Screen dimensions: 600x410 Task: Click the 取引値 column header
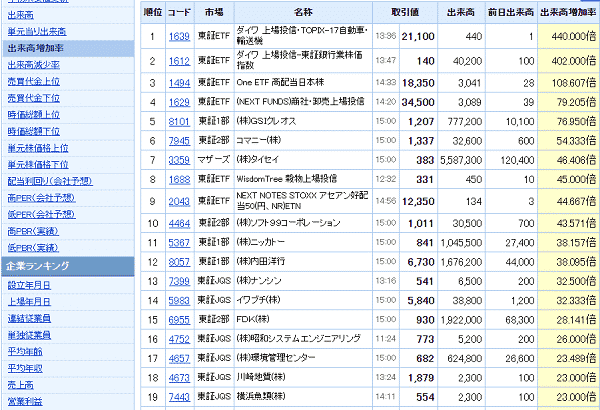tap(405, 12)
